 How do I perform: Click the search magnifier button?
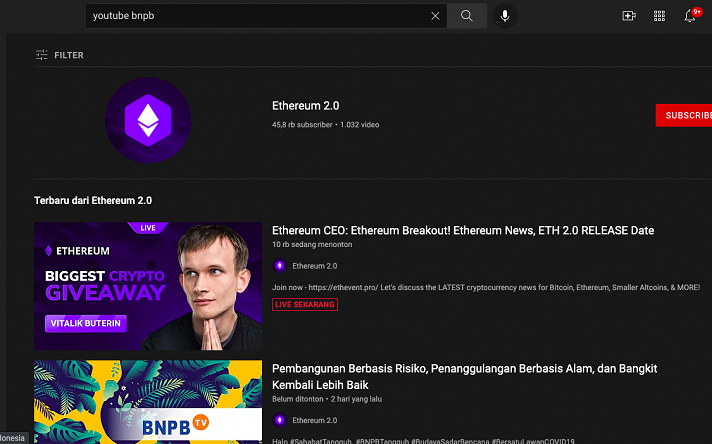(466, 16)
